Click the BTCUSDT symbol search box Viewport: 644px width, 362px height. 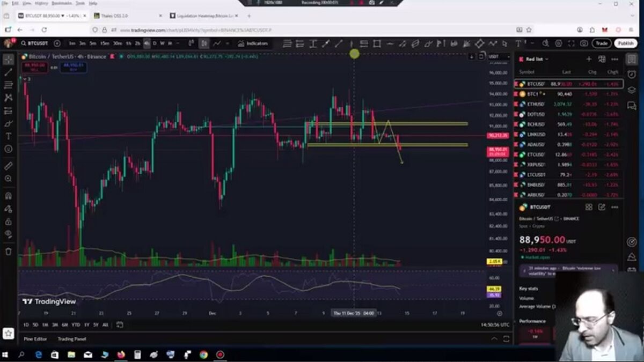click(x=35, y=43)
